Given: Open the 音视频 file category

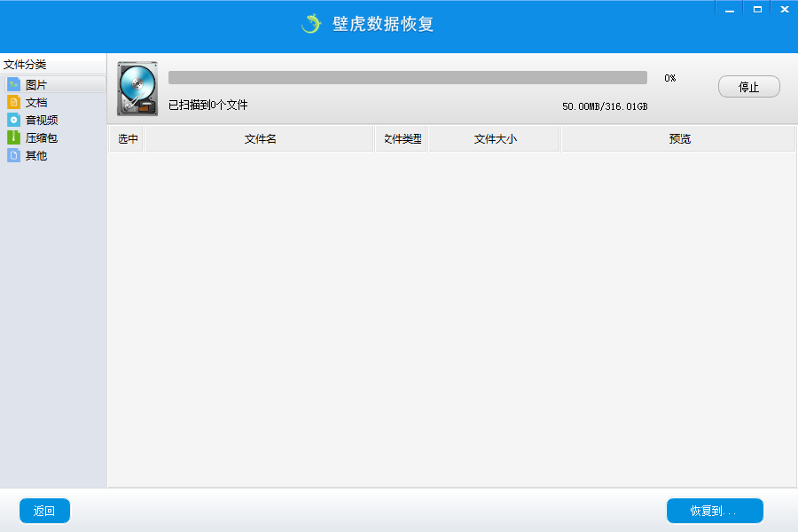Looking at the screenshot, I should point(55,121).
